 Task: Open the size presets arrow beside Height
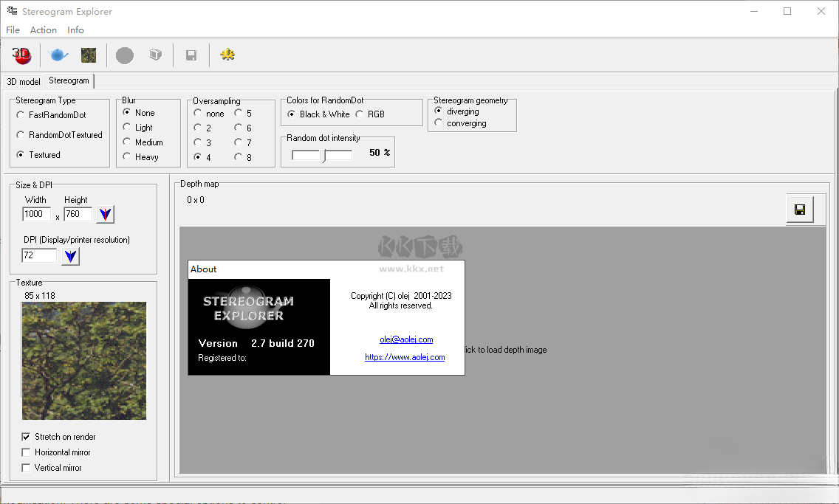pyautogui.click(x=106, y=215)
